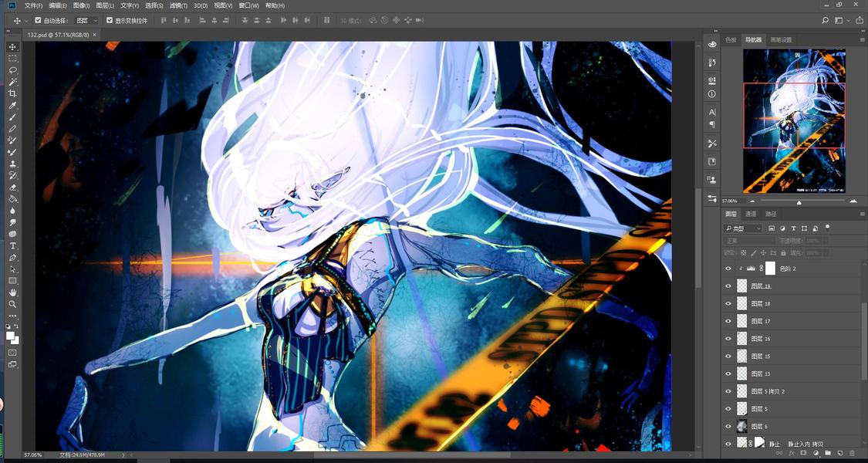The height and width of the screenshot is (463, 868).
Task: Select the Eyedropper tool
Action: 13,105
